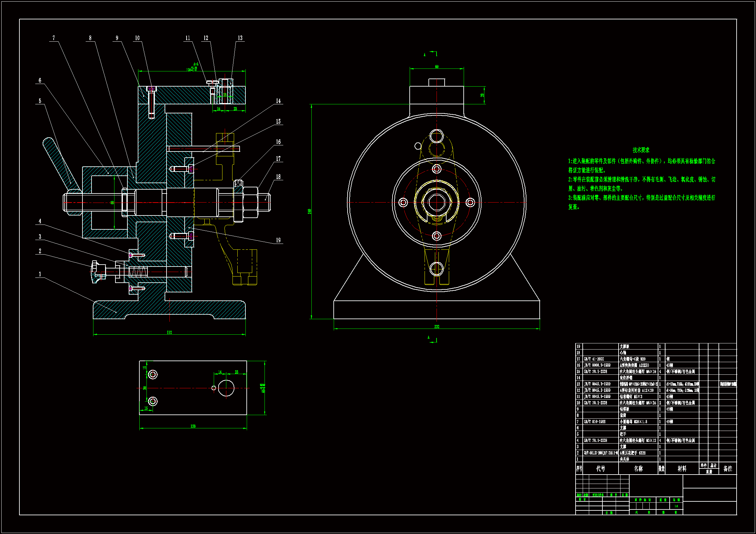This screenshot has width=756, height=534.
Task: Click the balloon label 19
Action: pyautogui.click(x=278, y=240)
